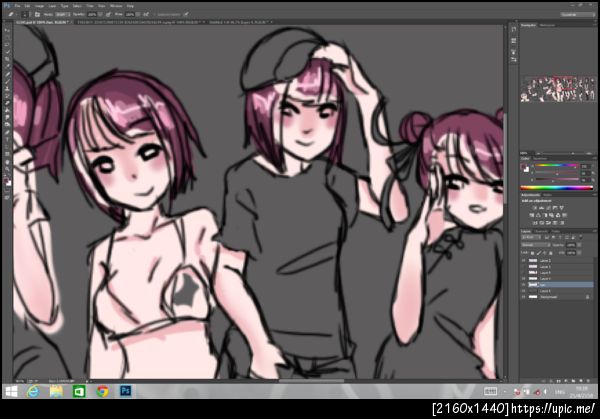
Task: Add a Hue/Saturation adjustment
Action: [532, 215]
